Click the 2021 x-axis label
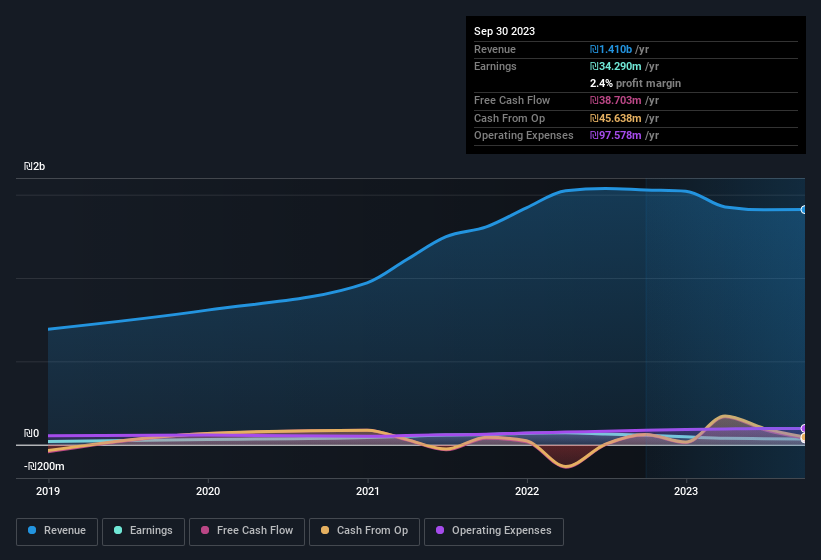The image size is (821, 560). click(368, 491)
